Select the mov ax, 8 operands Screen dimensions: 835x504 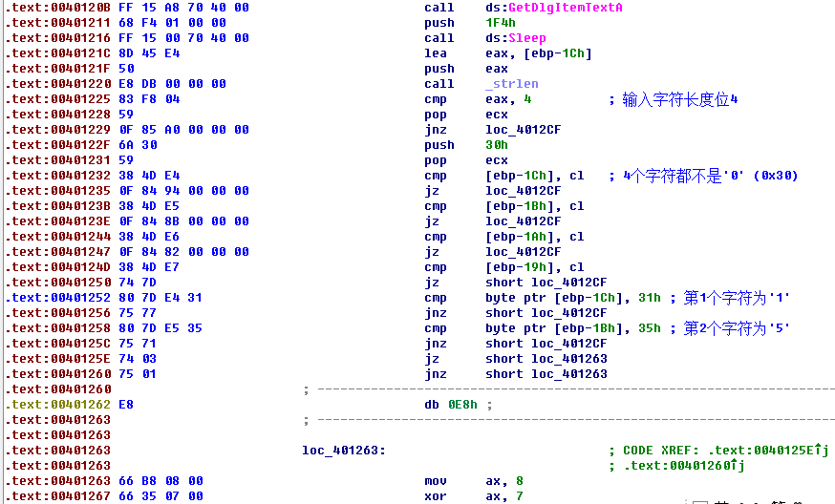(x=504, y=482)
